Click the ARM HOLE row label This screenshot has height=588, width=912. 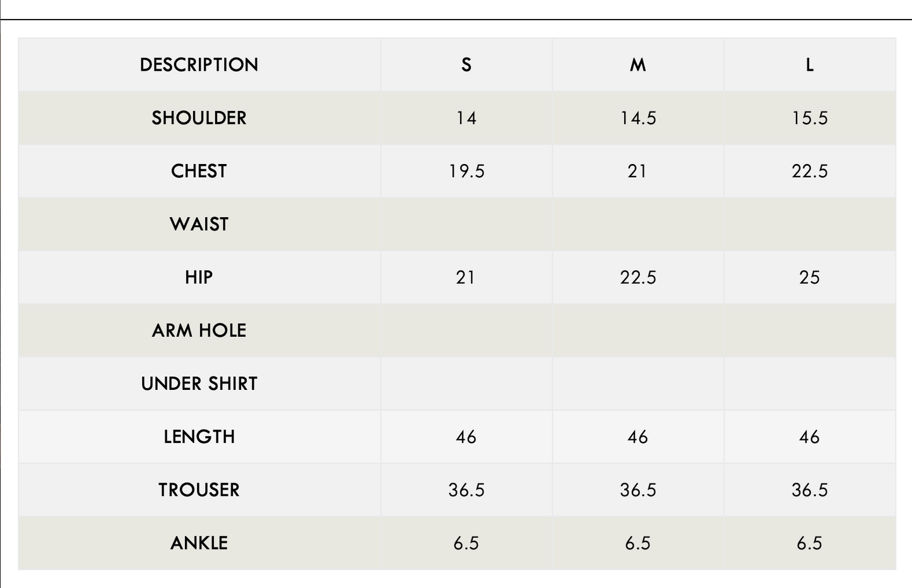coord(199,330)
